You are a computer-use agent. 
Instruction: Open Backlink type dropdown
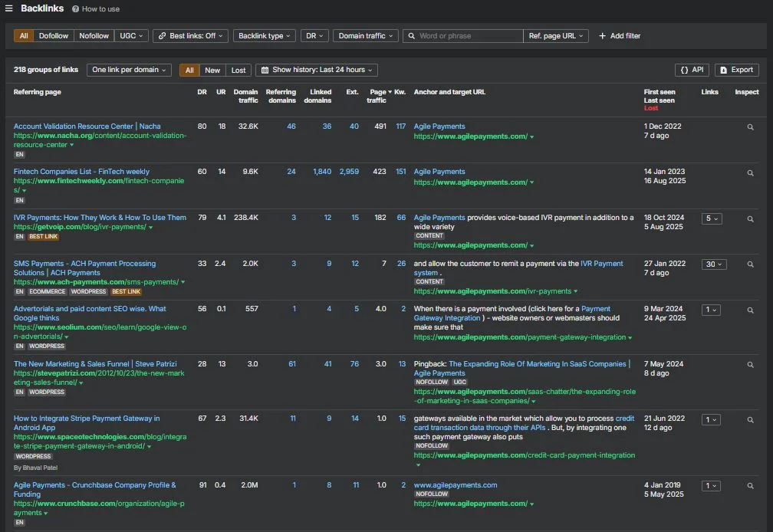265,36
